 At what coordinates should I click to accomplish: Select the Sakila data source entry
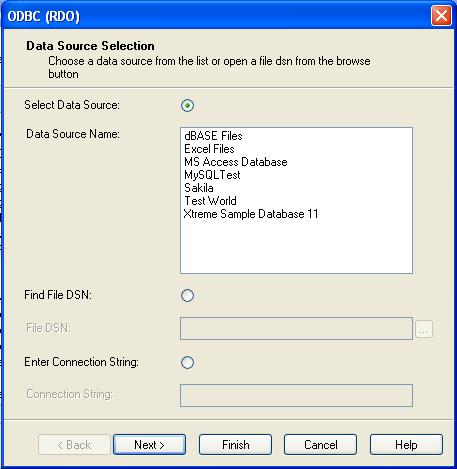(199, 188)
